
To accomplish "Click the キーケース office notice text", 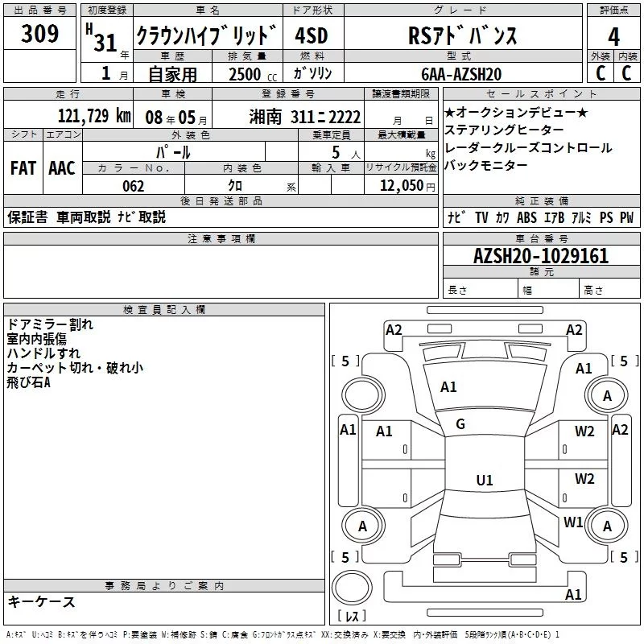I will tap(41, 601).
